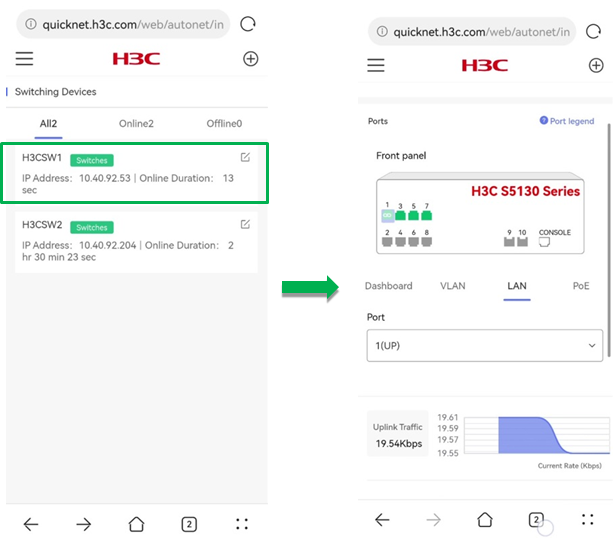The image size is (613, 543).
Task: Click the CONSOLE port icon
Action: click(544, 242)
